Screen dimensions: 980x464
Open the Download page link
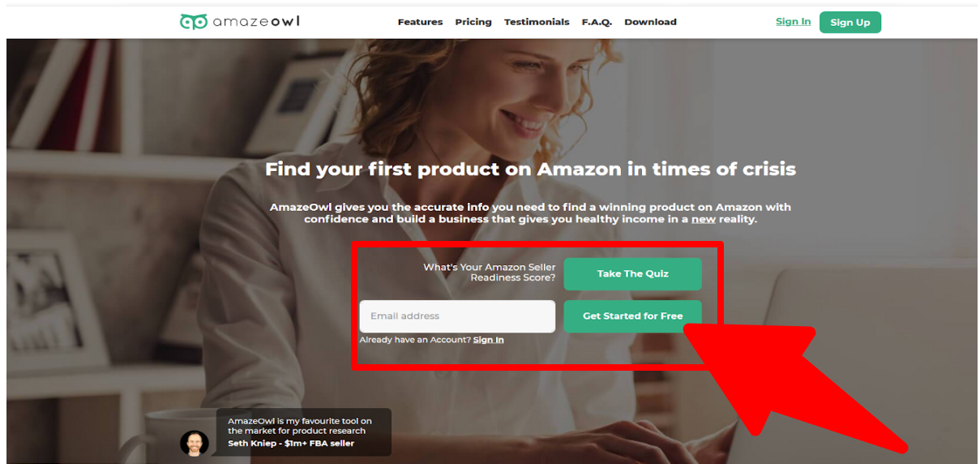[650, 22]
